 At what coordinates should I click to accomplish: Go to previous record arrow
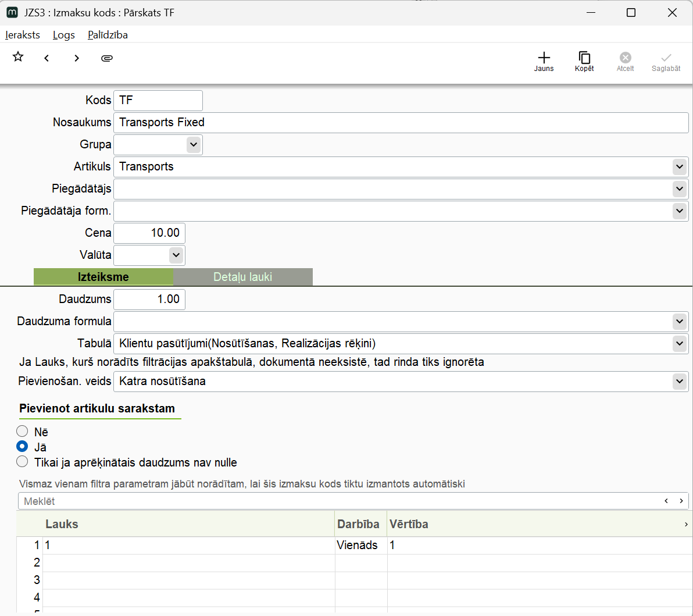pos(47,58)
